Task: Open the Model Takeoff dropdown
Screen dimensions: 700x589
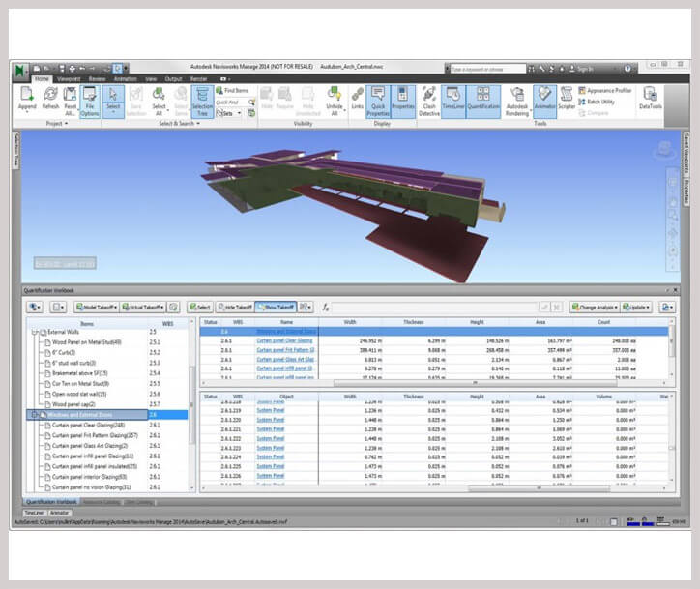Action: [x=97, y=308]
